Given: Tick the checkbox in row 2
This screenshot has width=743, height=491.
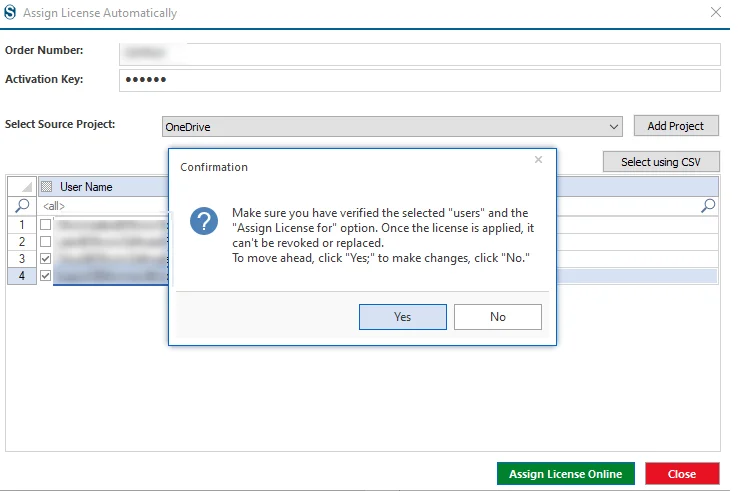Looking at the screenshot, I should coord(45,242).
